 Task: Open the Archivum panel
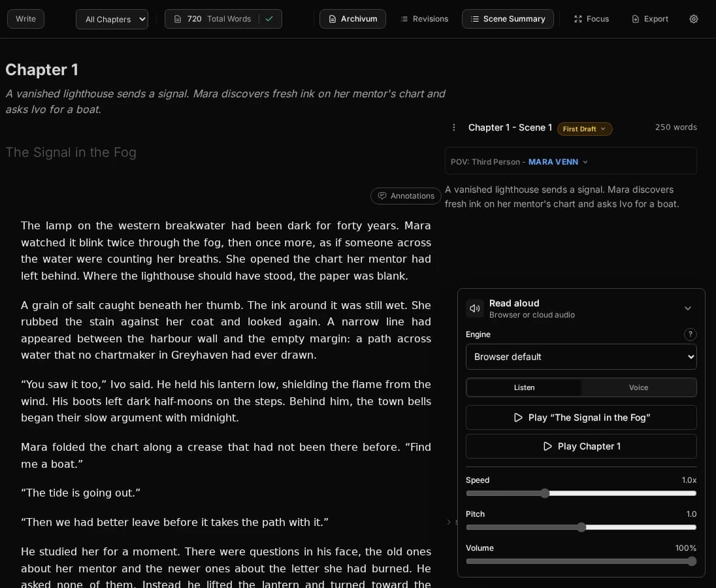(x=353, y=19)
